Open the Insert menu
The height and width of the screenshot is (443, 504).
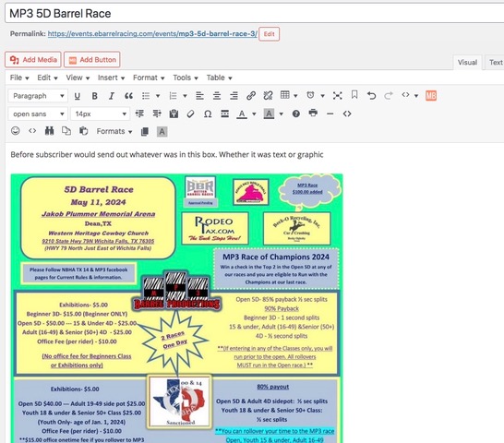[x=111, y=78]
